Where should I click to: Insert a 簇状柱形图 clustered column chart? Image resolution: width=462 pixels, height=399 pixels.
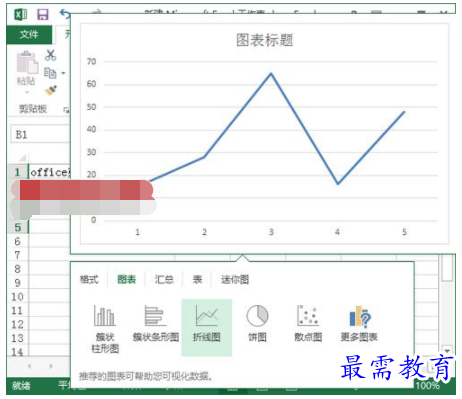(105, 328)
